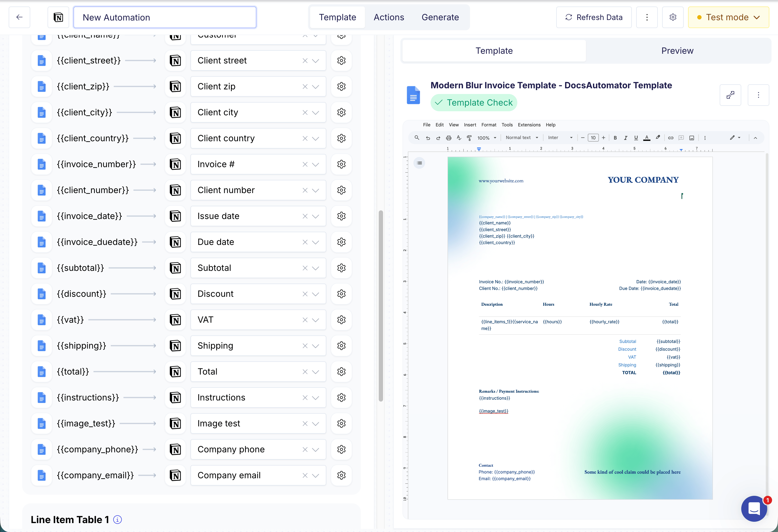Open the Inter font dropdown
The image size is (778, 532).
560,138
